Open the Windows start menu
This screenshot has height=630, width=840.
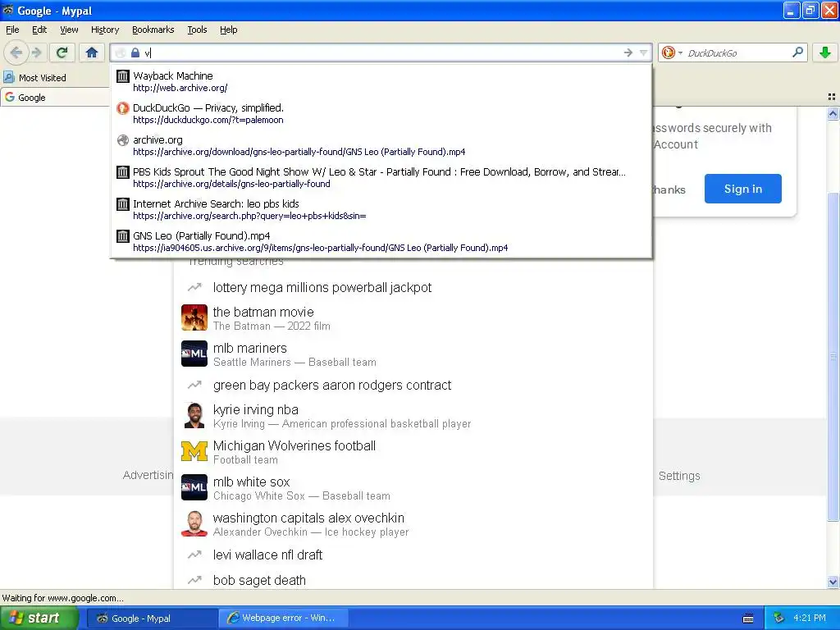pyautogui.click(x=39, y=618)
